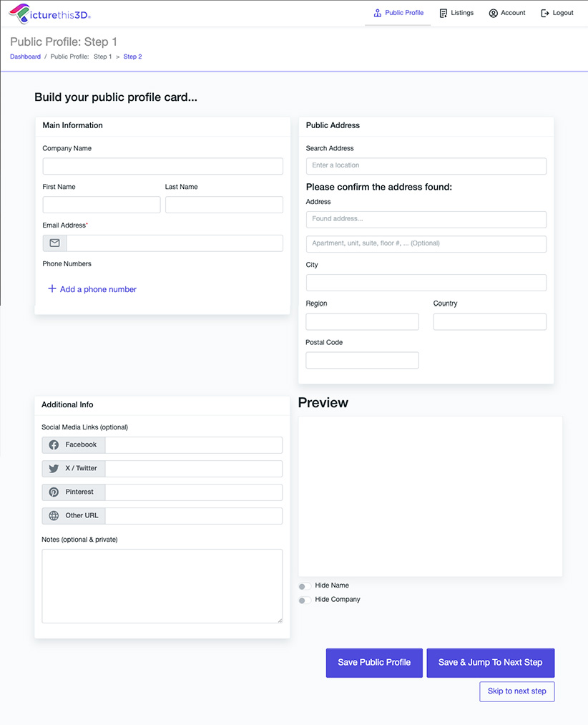Click the envelope icon beside Email Address
This screenshot has height=725, width=588.
coord(54,243)
